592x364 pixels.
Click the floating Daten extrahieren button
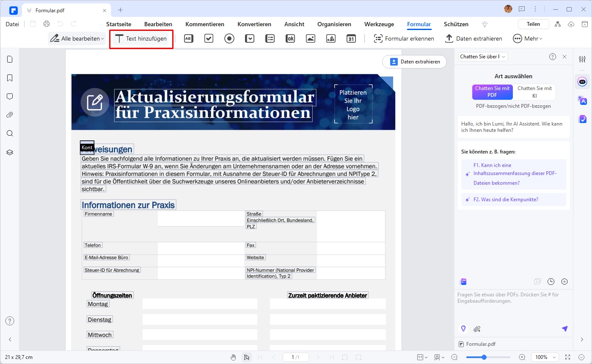414,62
